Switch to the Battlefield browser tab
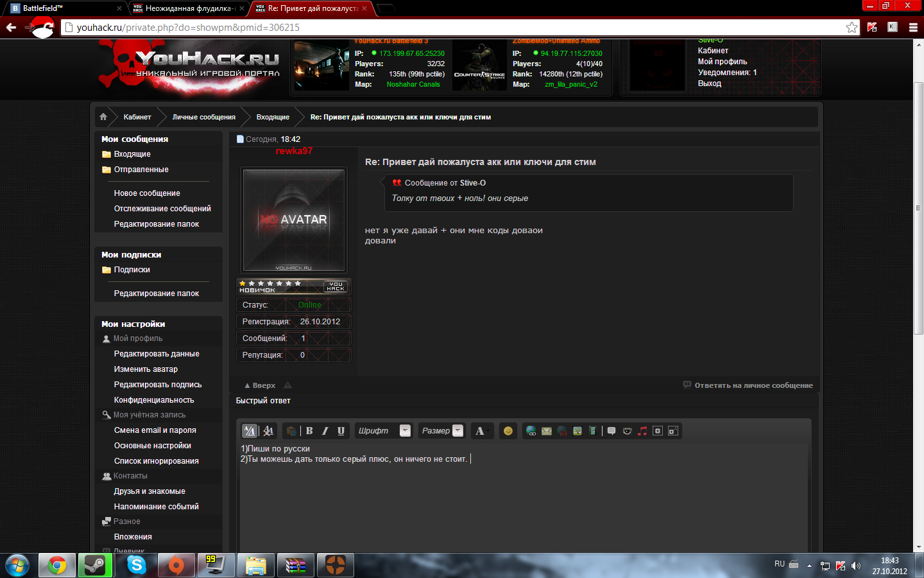 pos(65,8)
